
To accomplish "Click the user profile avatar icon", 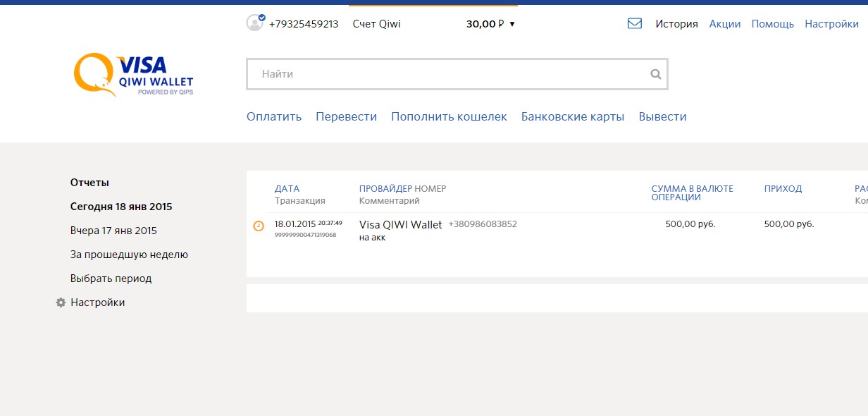I will [255, 23].
